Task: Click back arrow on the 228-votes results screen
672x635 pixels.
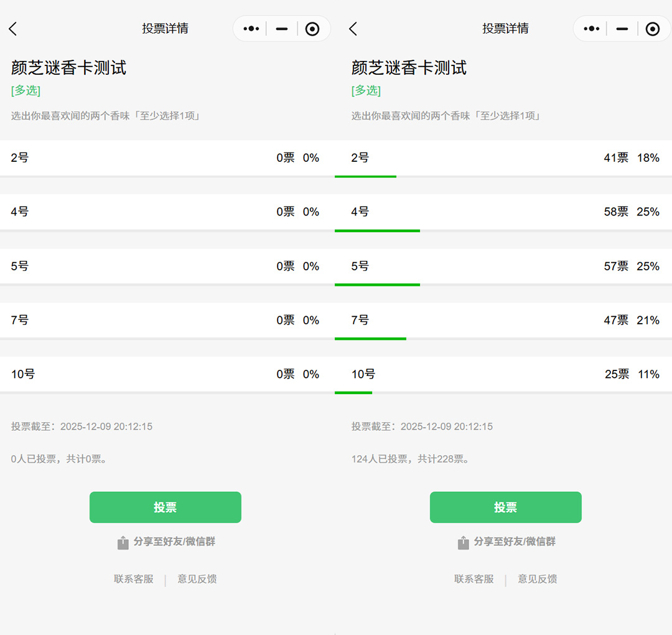Action: point(353,29)
